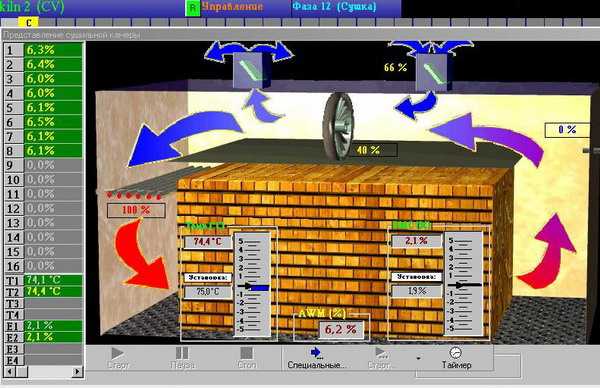Open the Специальные arrow icon
Screen dimensions: 600x388
pyautogui.click(x=316, y=352)
